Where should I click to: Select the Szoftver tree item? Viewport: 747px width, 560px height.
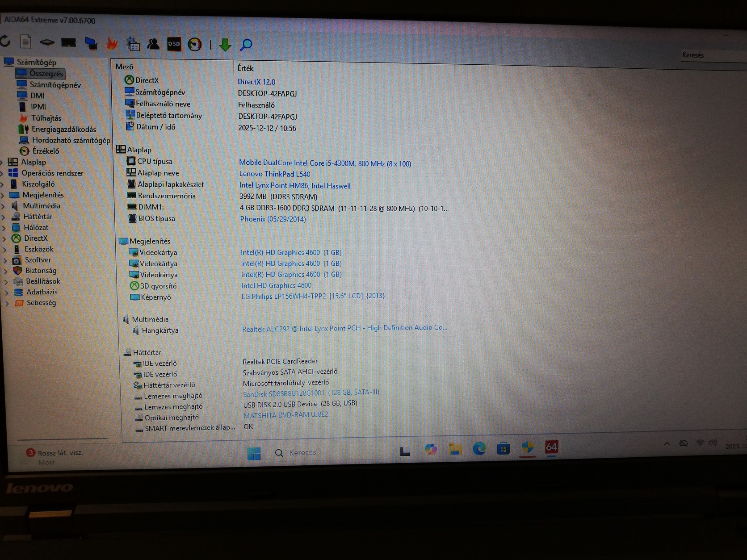coord(32,260)
